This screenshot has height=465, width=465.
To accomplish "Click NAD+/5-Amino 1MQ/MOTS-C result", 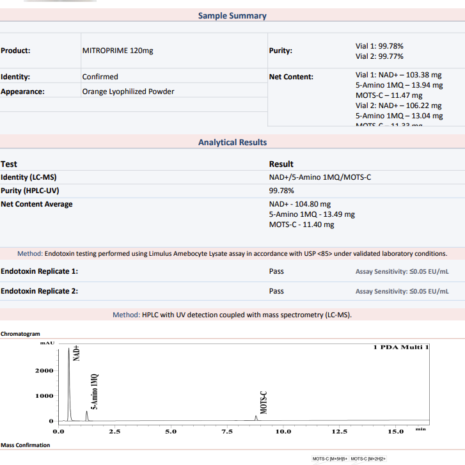I will (x=320, y=177).
